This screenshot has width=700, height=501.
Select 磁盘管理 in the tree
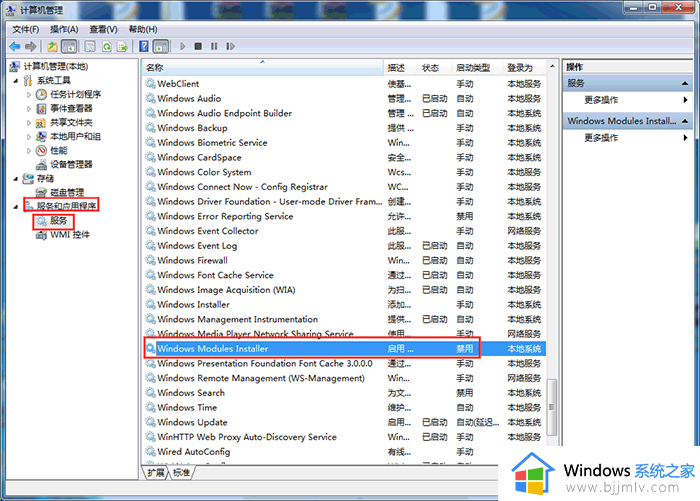click(67, 192)
